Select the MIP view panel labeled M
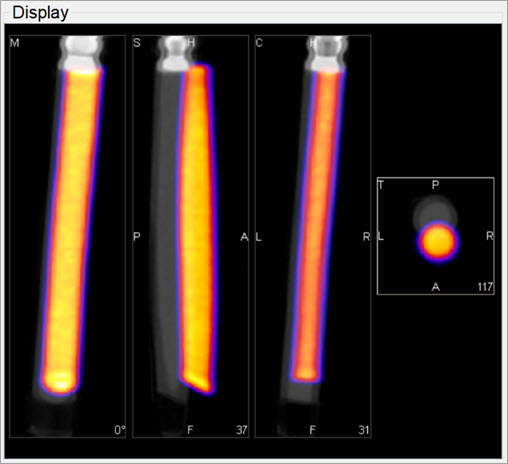 67,236
